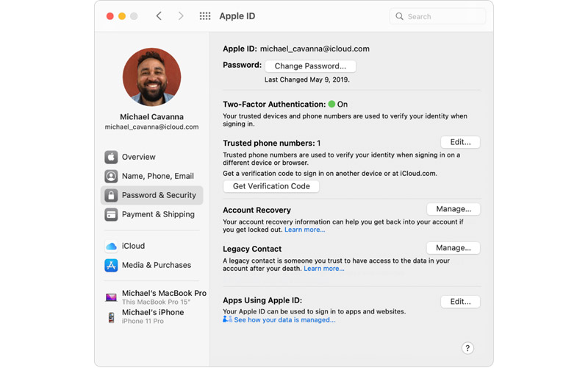Click the 'Trusted phone numbers: 1' heading
This screenshot has height=368, width=588.
point(271,143)
